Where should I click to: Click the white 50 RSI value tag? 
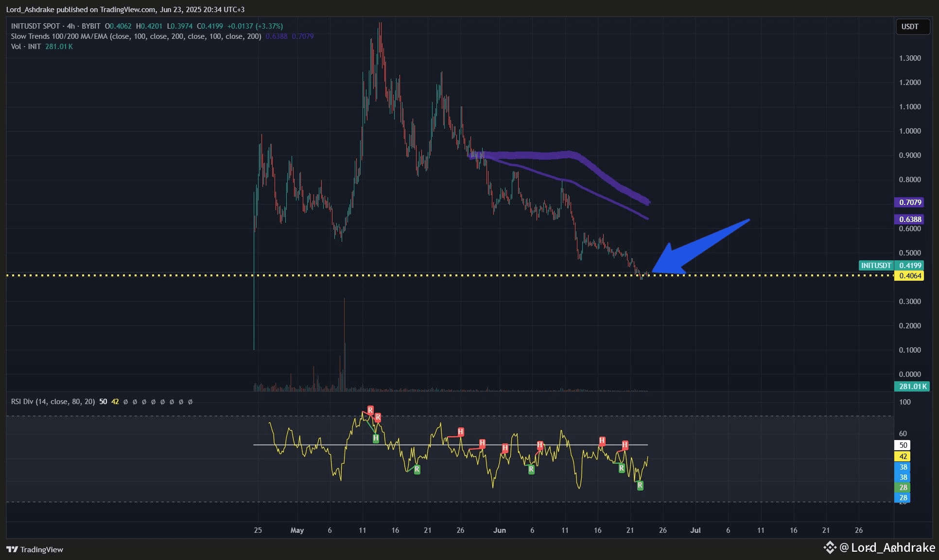[x=903, y=445]
